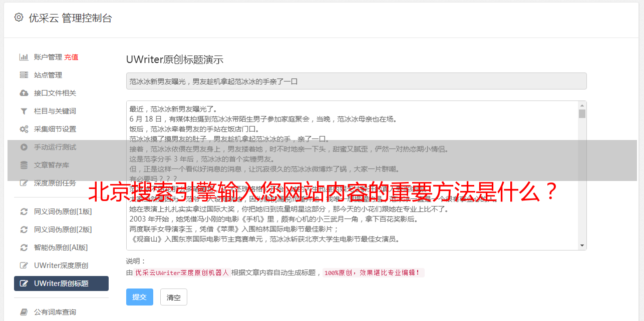Click the textarea scrollbar up arrow

pyautogui.click(x=582, y=105)
